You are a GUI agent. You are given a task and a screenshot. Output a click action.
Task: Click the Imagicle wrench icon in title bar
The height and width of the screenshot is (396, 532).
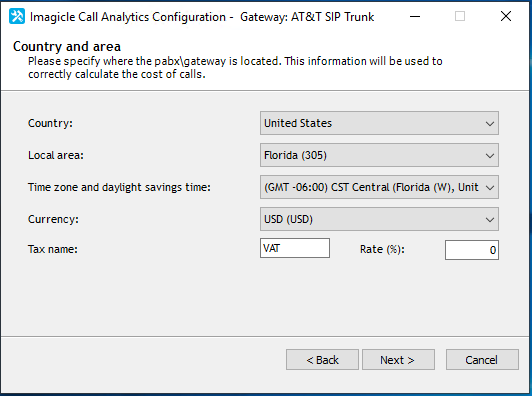click(17, 16)
